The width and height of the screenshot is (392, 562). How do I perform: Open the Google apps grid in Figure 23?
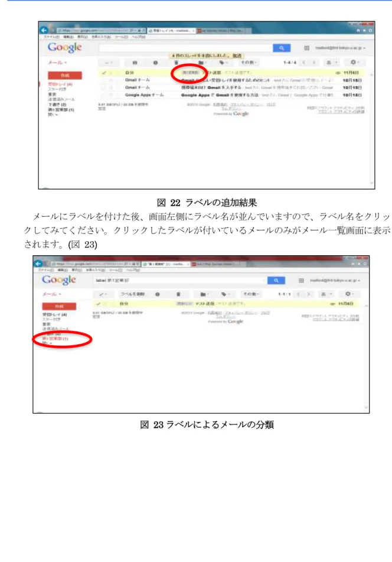(x=302, y=280)
